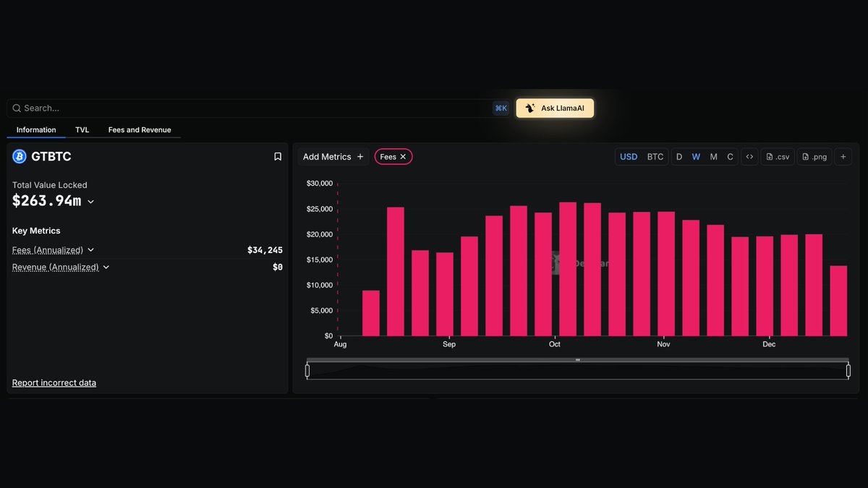Export the chart with the .png icon
Viewport: 868px width, 488px height.
[814, 156]
